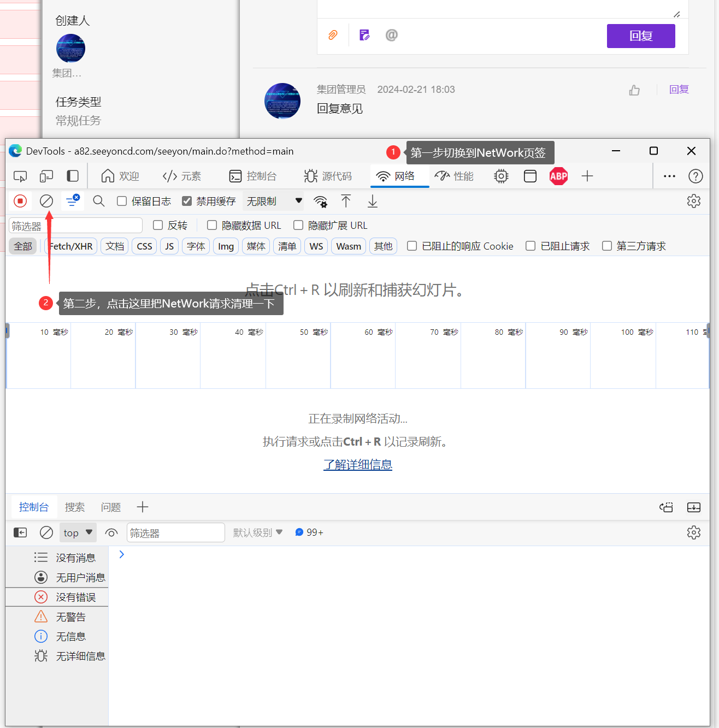The image size is (719, 728).
Task: Open the network conditions panel
Action: [x=321, y=202]
